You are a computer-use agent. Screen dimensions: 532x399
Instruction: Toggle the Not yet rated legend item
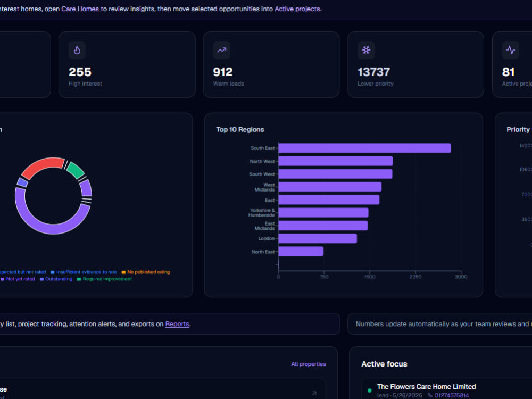pyautogui.click(x=18, y=279)
